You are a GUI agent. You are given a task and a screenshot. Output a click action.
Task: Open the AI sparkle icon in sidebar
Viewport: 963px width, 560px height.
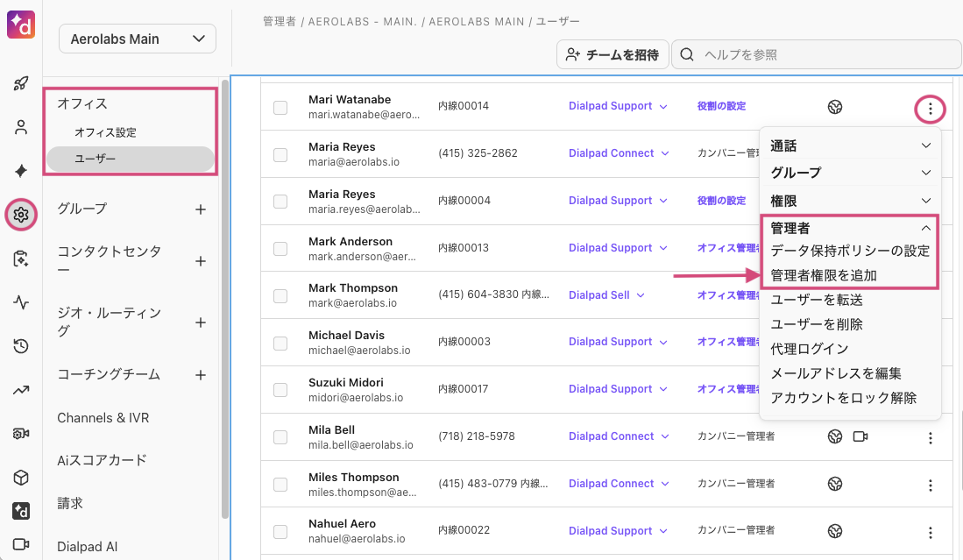point(21,171)
